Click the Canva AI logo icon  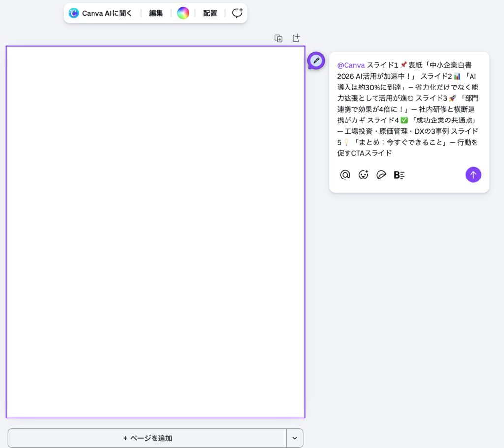(74, 13)
